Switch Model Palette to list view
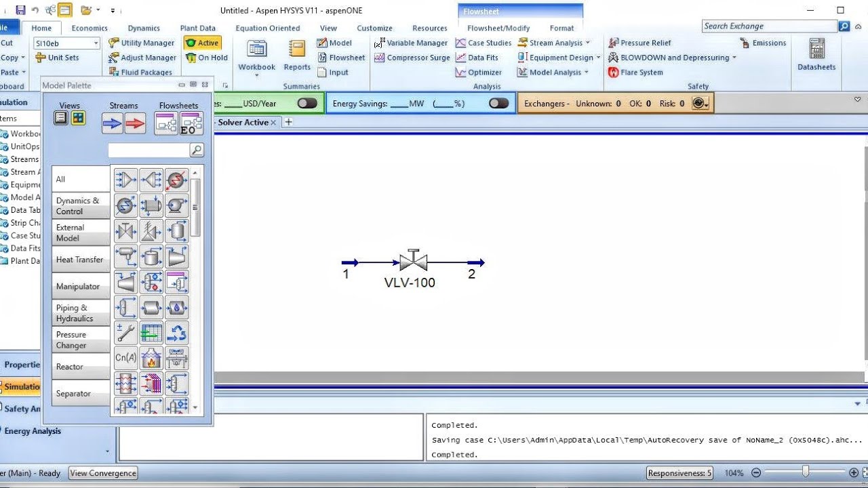 tap(61, 118)
